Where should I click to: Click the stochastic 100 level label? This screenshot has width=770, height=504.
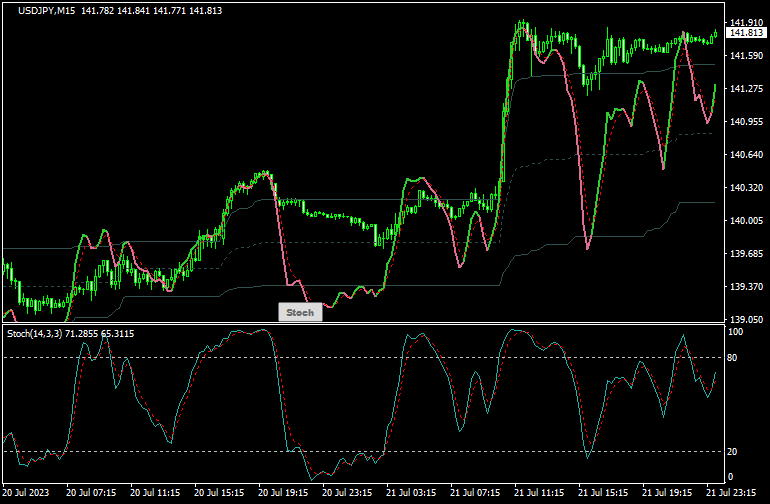click(x=735, y=332)
